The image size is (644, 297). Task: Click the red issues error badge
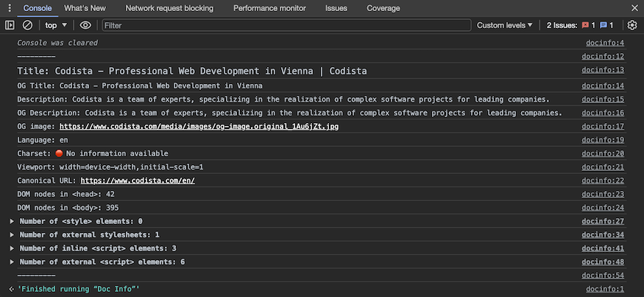[x=588, y=25]
